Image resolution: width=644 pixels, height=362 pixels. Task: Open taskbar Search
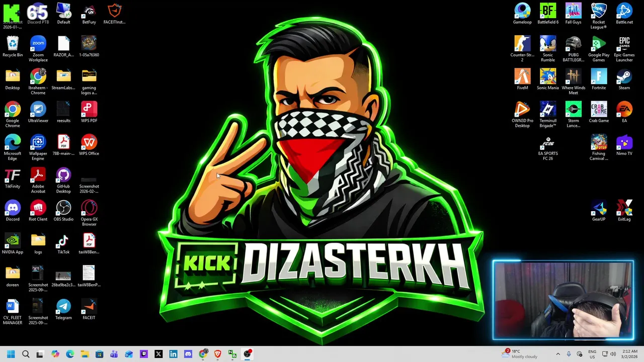click(x=26, y=354)
